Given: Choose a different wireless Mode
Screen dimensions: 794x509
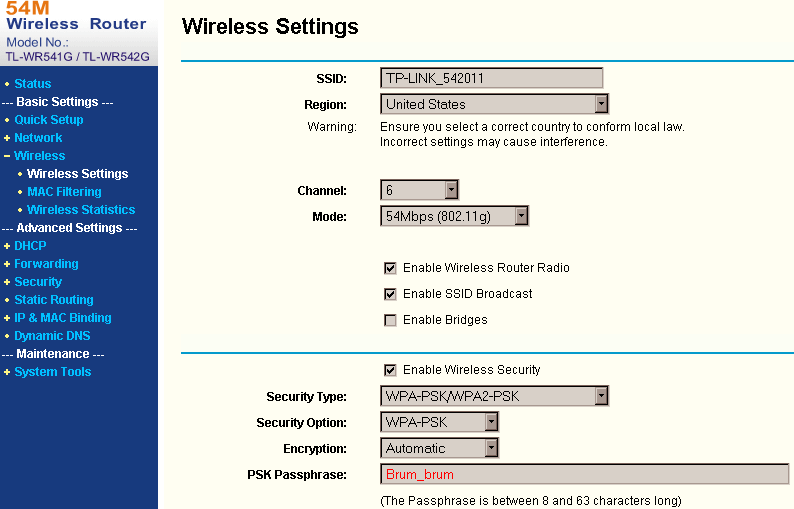Looking at the screenshot, I should click(454, 216).
